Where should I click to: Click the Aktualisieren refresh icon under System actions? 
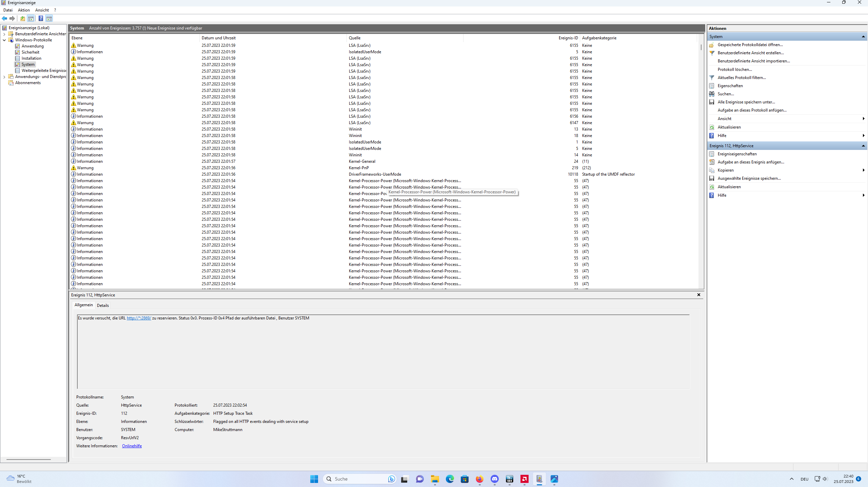point(712,127)
